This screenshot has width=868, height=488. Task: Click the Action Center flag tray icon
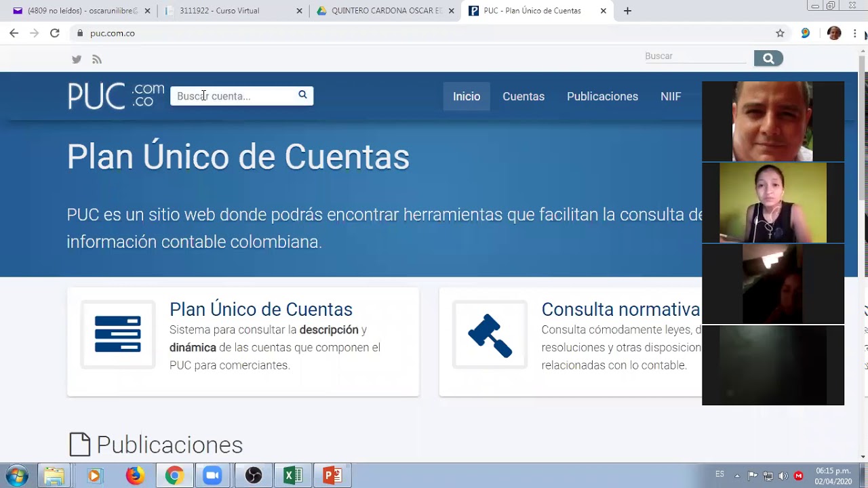tap(753, 476)
